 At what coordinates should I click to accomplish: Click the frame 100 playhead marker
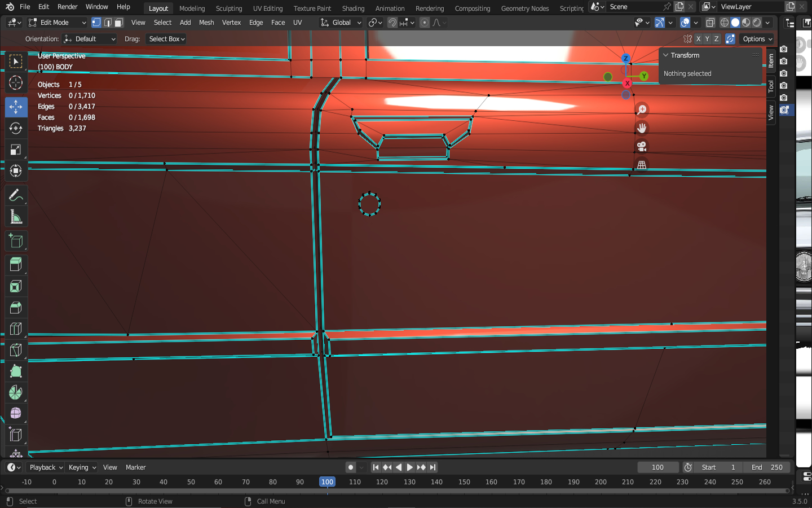(327, 482)
